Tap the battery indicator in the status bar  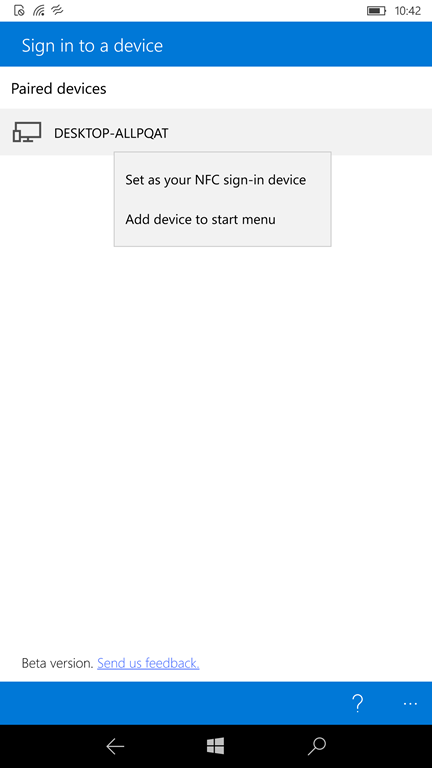click(x=376, y=11)
